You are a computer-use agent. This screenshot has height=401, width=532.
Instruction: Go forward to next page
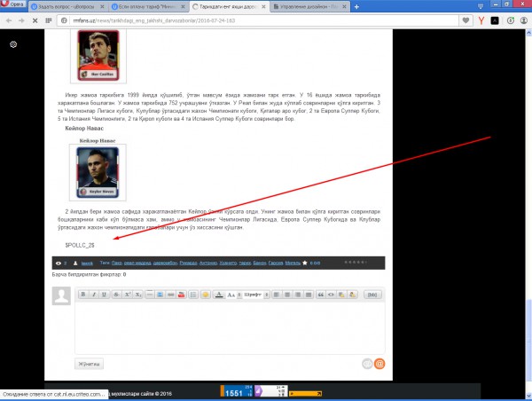[x=21, y=20]
